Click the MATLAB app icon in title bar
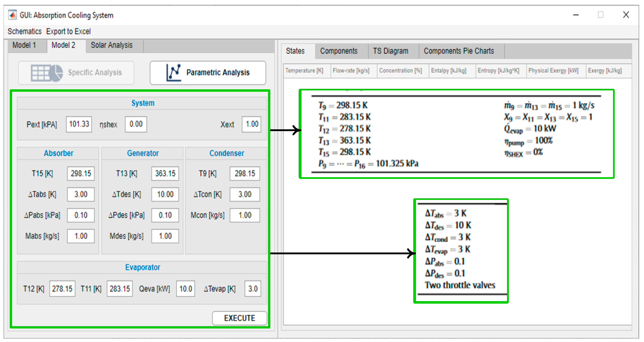 click(x=12, y=15)
